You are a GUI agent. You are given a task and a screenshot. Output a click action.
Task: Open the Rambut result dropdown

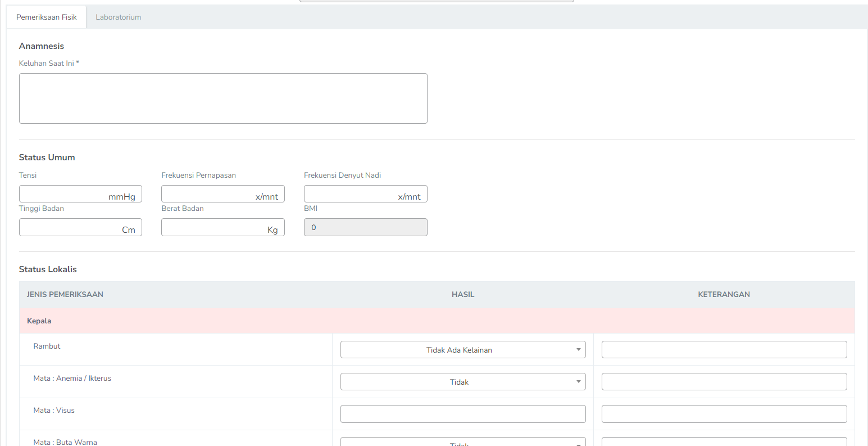pos(462,350)
